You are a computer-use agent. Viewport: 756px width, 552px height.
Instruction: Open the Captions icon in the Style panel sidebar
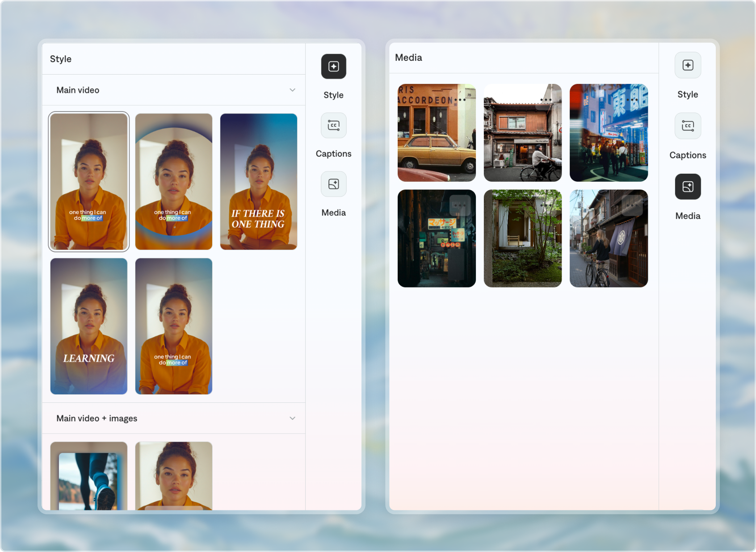[x=333, y=125]
